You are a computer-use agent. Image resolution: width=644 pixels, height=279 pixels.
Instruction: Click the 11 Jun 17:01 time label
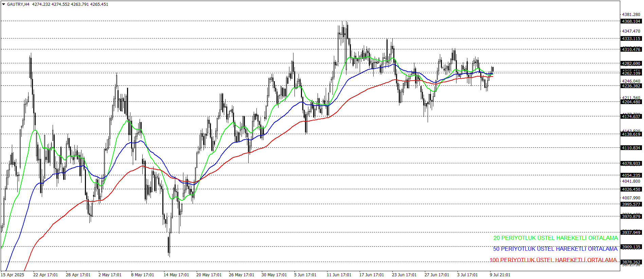[339, 275]
